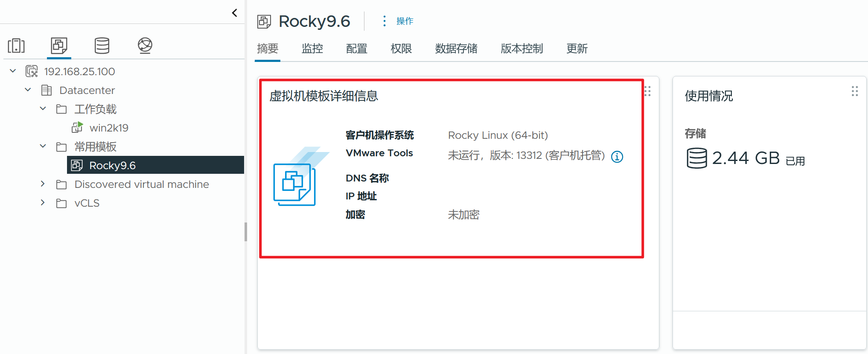Expand the vCLS folder
The height and width of the screenshot is (354, 868).
click(x=43, y=202)
